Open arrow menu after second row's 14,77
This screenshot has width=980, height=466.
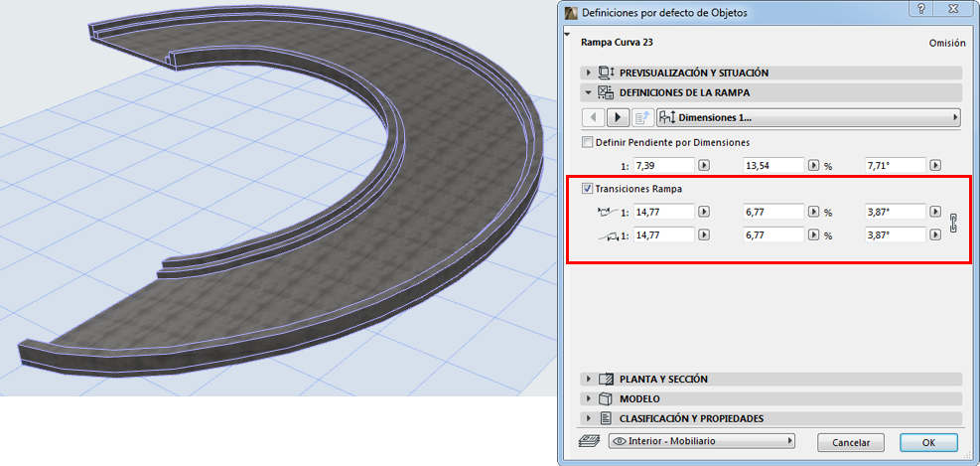point(704,235)
